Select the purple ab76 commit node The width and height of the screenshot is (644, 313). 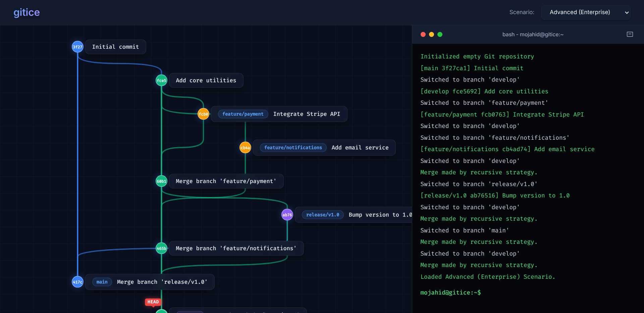(x=287, y=215)
